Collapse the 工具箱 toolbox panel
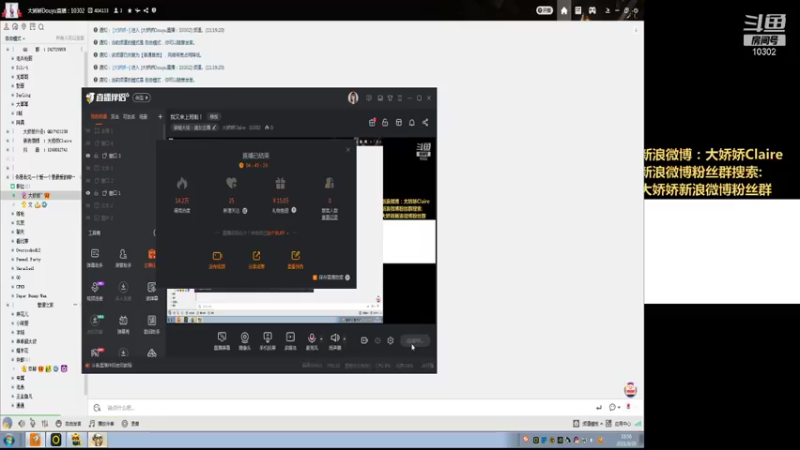The height and width of the screenshot is (450, 800). 154,233
